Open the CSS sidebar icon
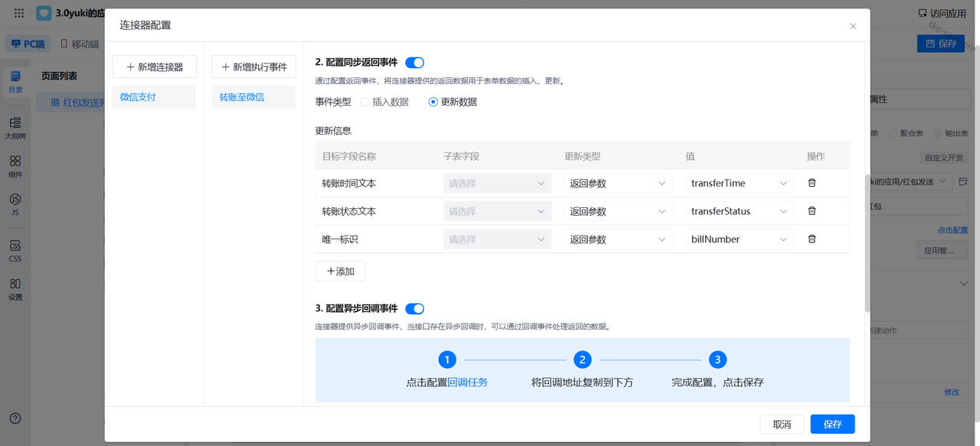 (x=15, y=251)
